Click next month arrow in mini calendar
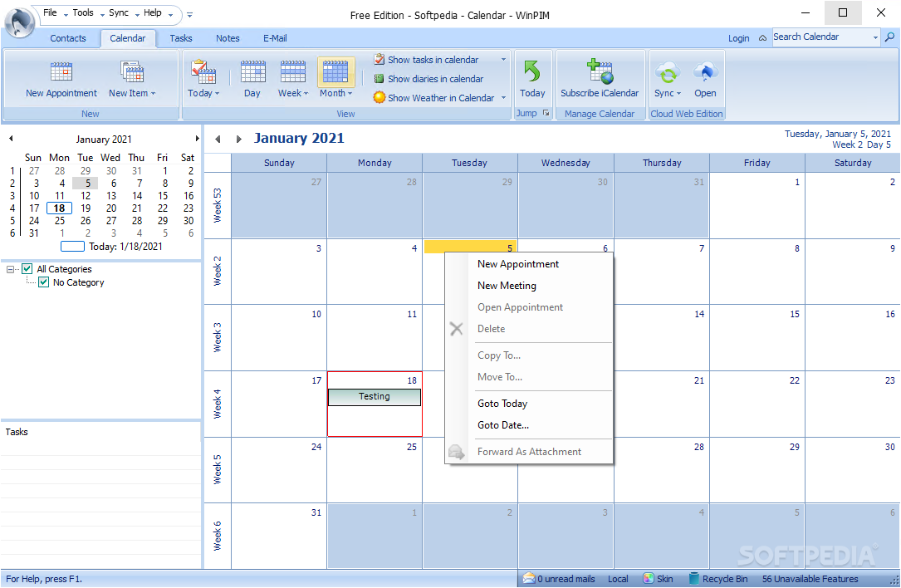 click(x=197, y=139)
